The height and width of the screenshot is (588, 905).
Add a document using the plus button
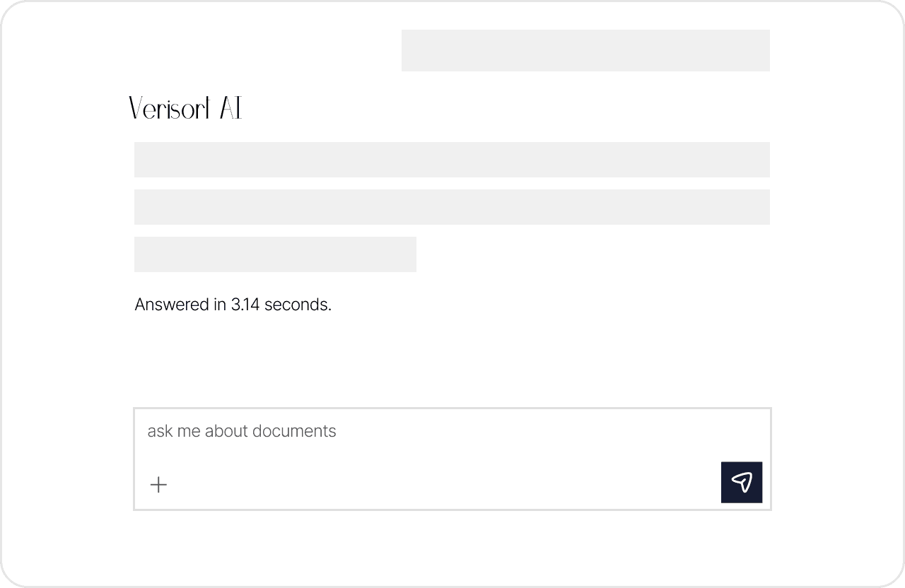(x=159, y=485)
